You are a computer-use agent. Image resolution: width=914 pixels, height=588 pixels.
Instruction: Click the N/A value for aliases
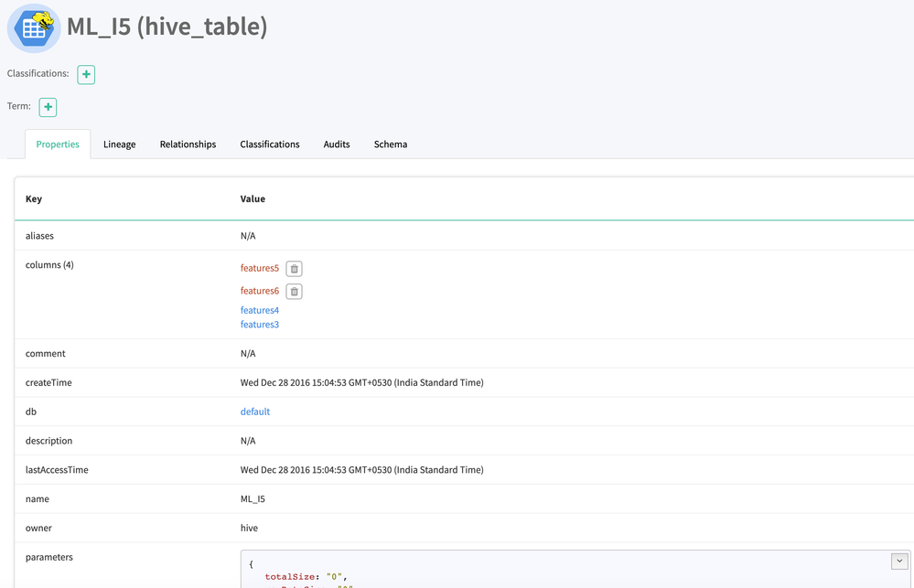coord(248,235)
